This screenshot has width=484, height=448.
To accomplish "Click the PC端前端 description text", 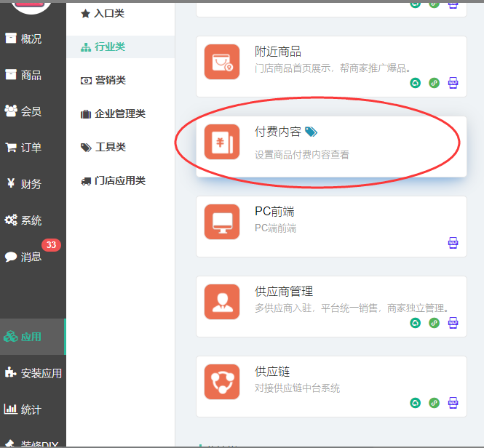I will (x=275, y=228).
